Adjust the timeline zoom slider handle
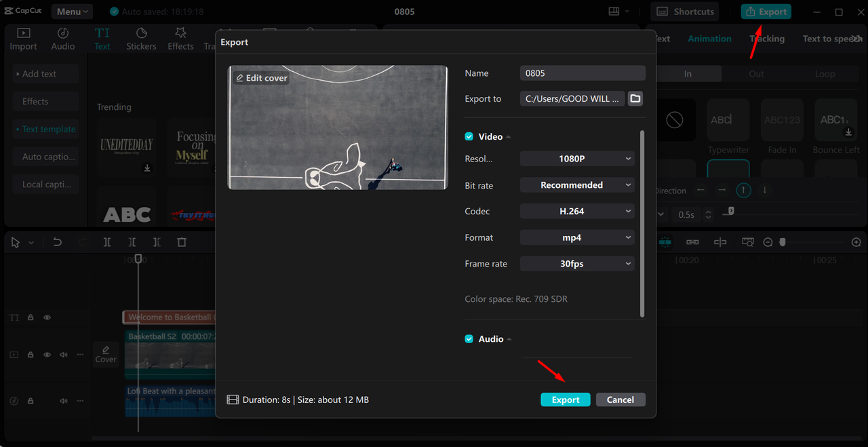 [x=782, y=242]
